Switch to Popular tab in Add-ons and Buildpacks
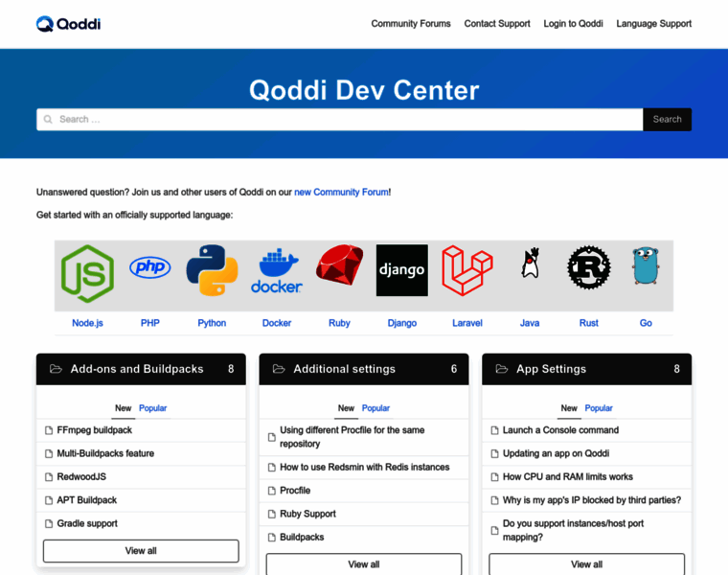The height and width of the screenshot is (575, 728). coord(152,408)
